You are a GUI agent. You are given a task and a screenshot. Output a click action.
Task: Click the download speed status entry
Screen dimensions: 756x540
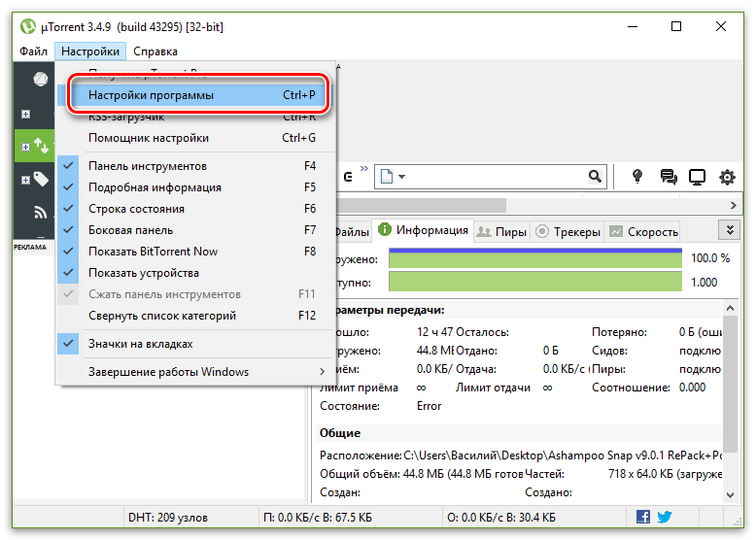pos(318,518)
